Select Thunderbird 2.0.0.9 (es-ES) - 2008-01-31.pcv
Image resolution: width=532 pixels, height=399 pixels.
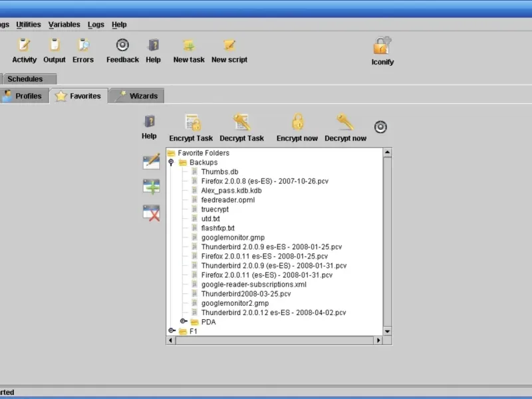point(274,265)
